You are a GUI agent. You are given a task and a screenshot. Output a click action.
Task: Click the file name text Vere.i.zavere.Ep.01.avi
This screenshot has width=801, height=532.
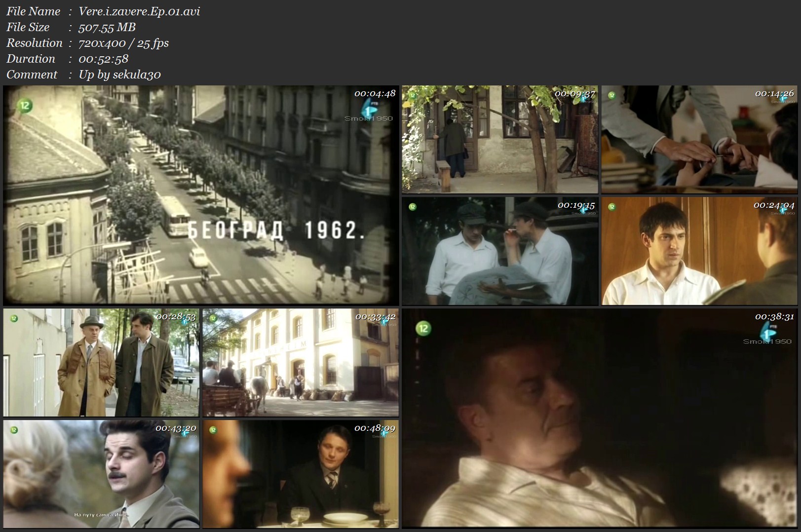click(x=140, y=11)
